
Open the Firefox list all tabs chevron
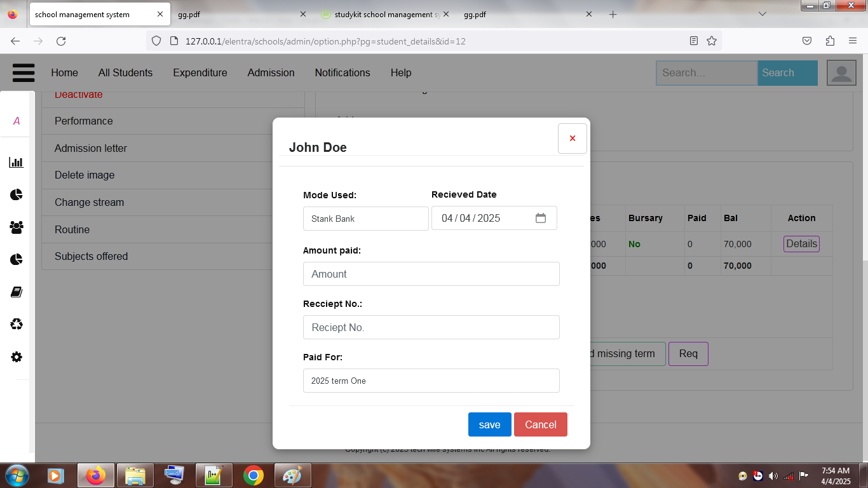click(x=763, y=14)
